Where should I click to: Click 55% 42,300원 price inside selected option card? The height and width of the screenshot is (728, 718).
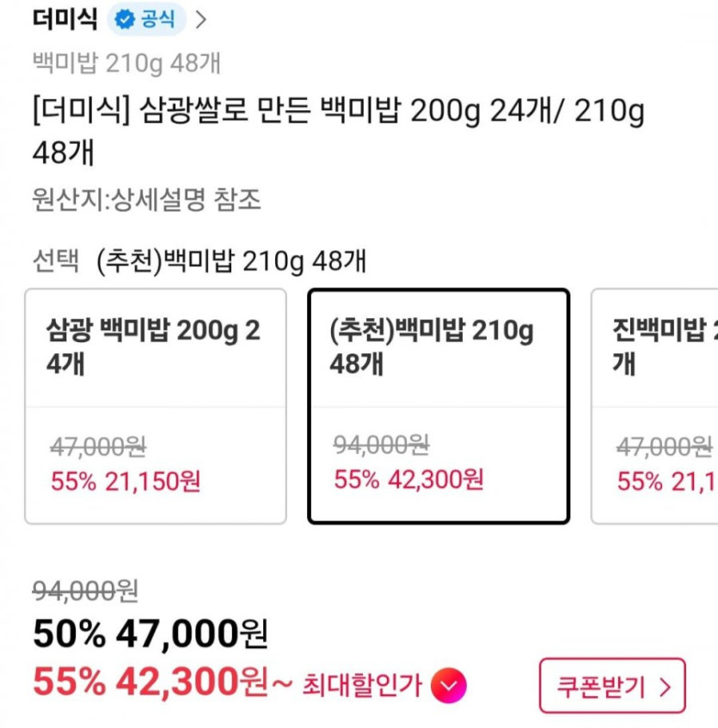tap(408, 479)
